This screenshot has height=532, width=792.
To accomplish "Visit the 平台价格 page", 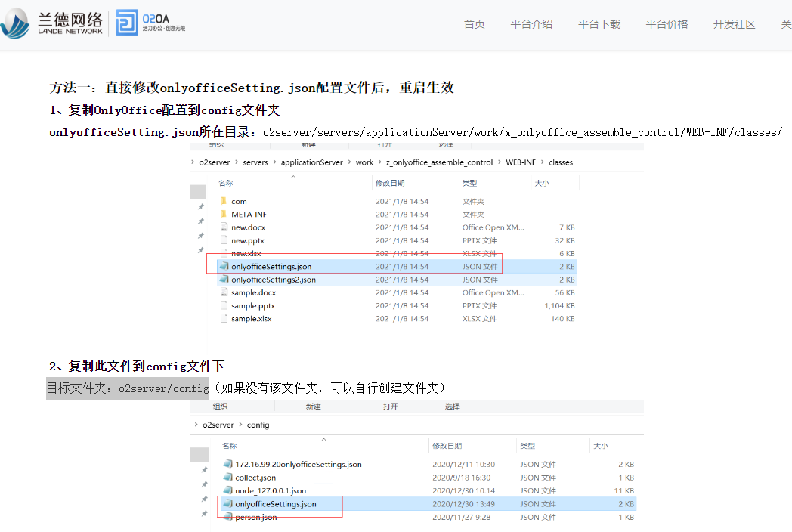I will pyautogui.click(x=667, y=23).
